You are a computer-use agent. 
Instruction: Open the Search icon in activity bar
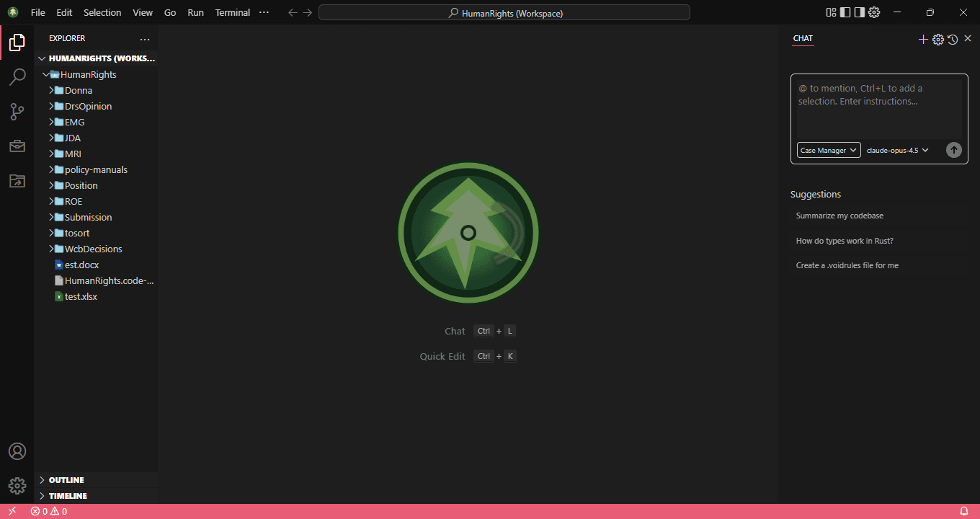[17, 76]
